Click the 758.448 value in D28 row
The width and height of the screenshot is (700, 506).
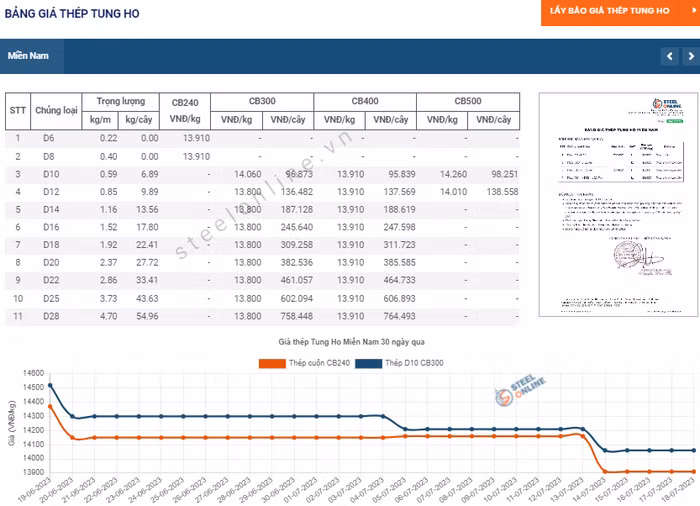click(297, 316)
